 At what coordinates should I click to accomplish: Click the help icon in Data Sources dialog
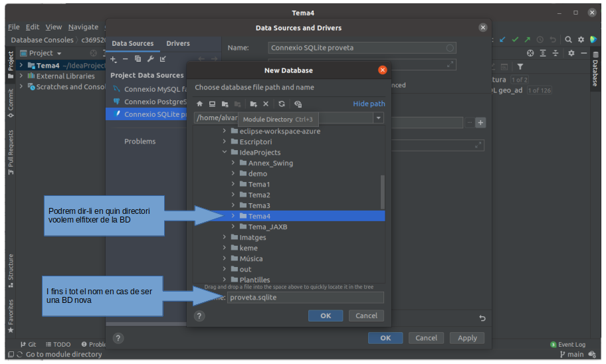point(118,339)
